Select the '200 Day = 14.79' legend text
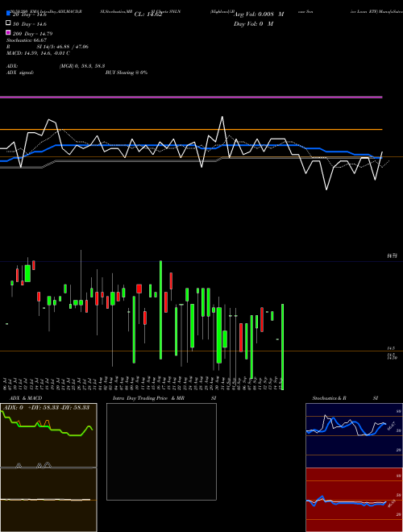Image resolution: width=403 pixels, height=532 pixels. click(32, 34)
